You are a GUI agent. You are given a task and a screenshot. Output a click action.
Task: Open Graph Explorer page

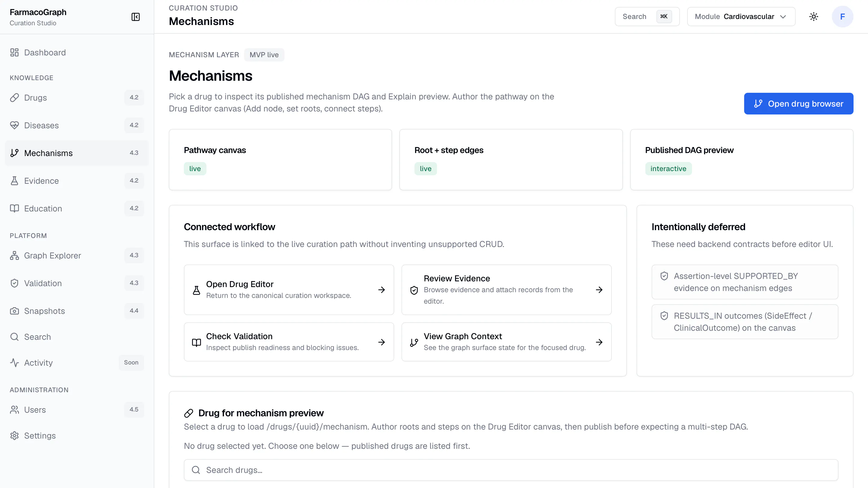tap(77, 256)
